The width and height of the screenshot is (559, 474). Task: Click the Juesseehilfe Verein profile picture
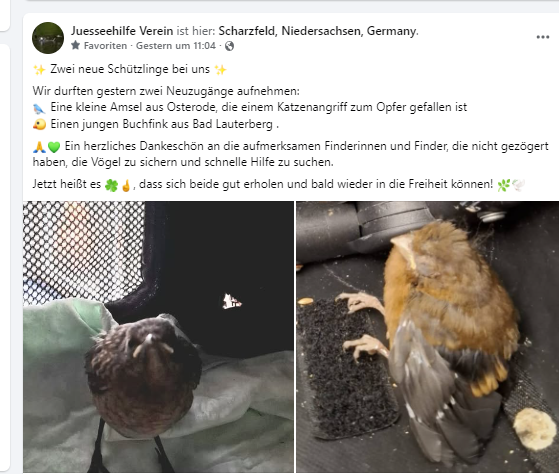coord(48,38)
